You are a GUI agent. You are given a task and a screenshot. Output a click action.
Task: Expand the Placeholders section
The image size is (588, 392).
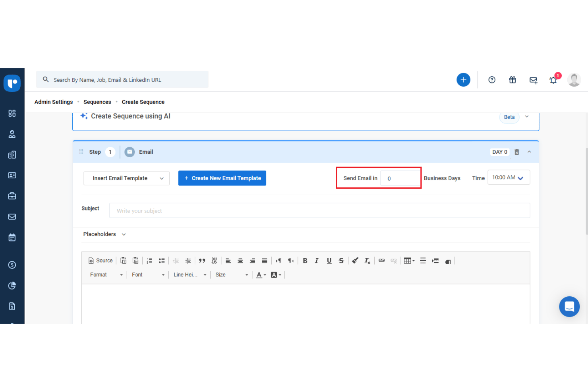[104, 234]
